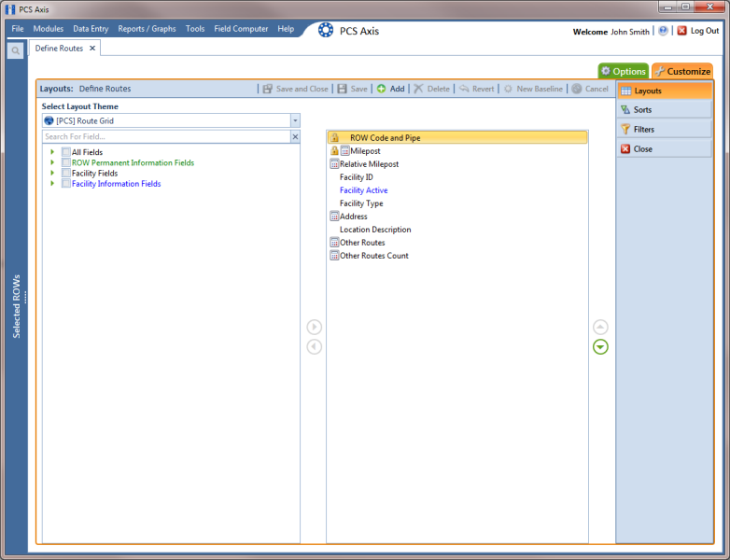The height and width of the screenshot is (560, 730).
Task: Click the Close button in side panel
Action: point(665,149)
